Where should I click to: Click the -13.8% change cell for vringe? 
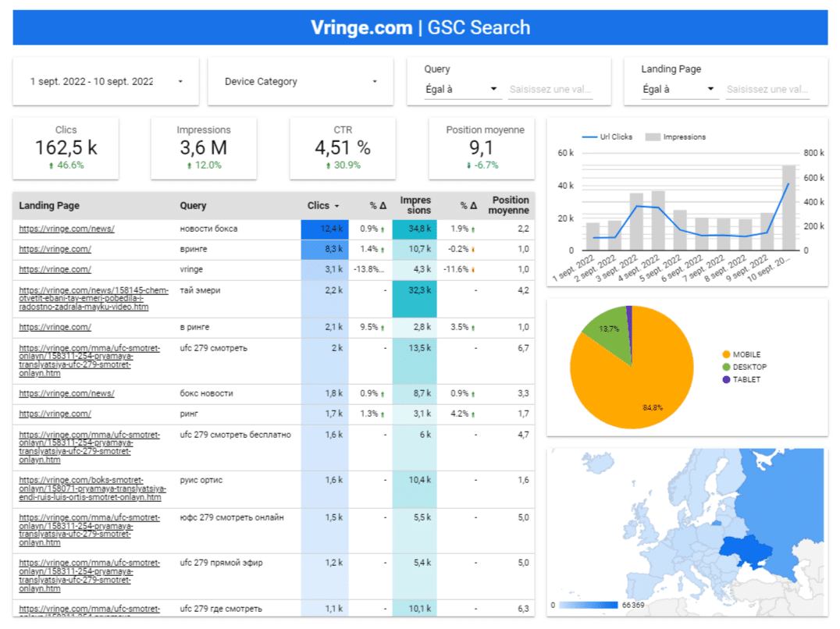click(368, 269)
